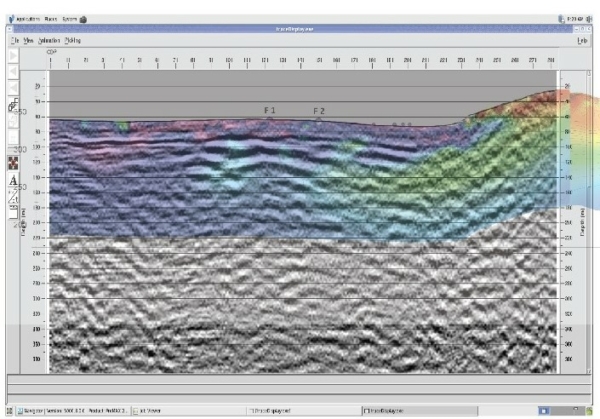
Task: Open the volume control in top panel
Action: click(589, 18)
